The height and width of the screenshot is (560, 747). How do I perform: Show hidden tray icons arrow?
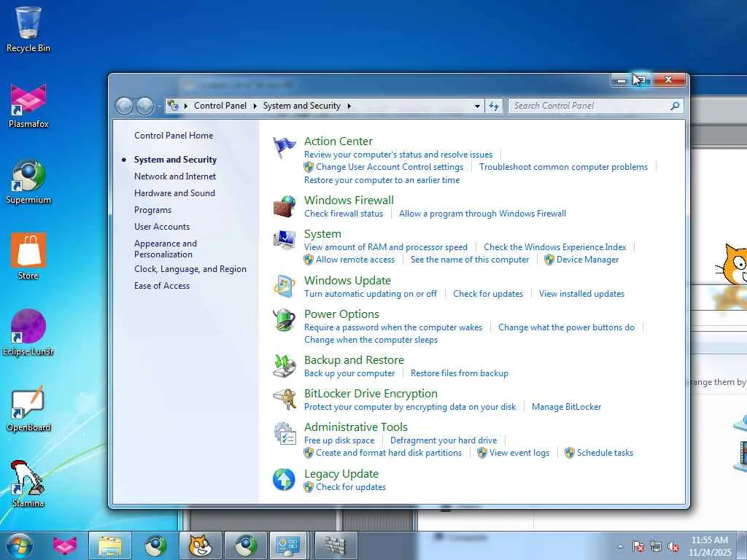620,547
